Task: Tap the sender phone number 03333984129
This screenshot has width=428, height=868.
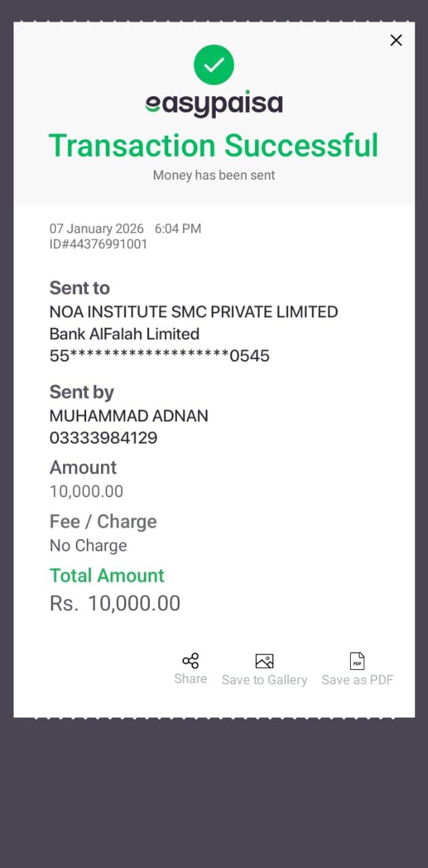Action: click(x=103, y=438)
